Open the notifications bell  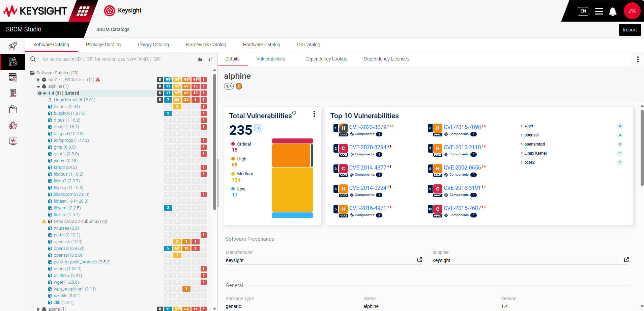tap(613, 11)
